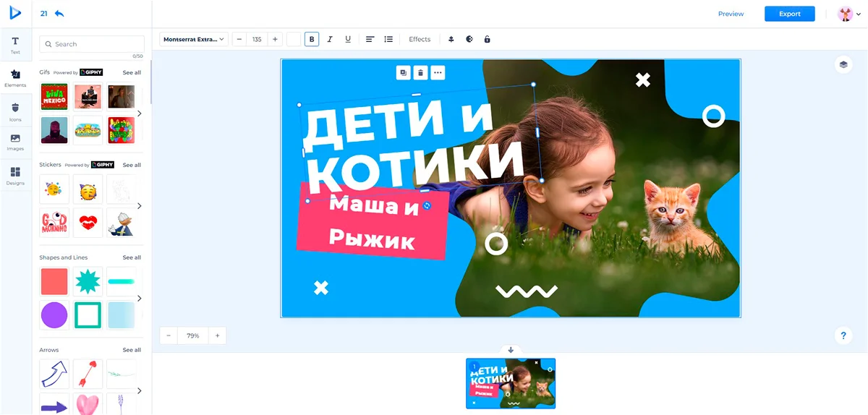Viewport: 868px width, 415px height.
Task: Click the layer position alignment icon
Action: (451, 39)
